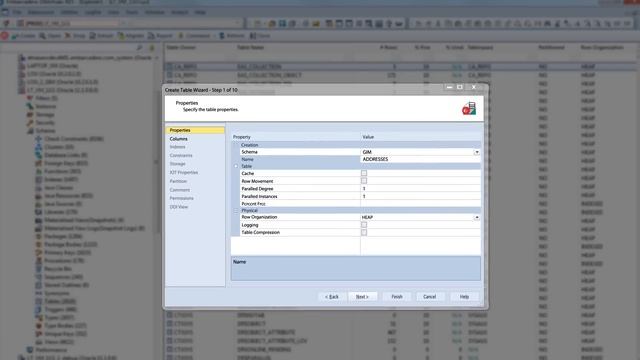Click Table Name column header in background grid
640x360 pixels.
click(250, 48)
